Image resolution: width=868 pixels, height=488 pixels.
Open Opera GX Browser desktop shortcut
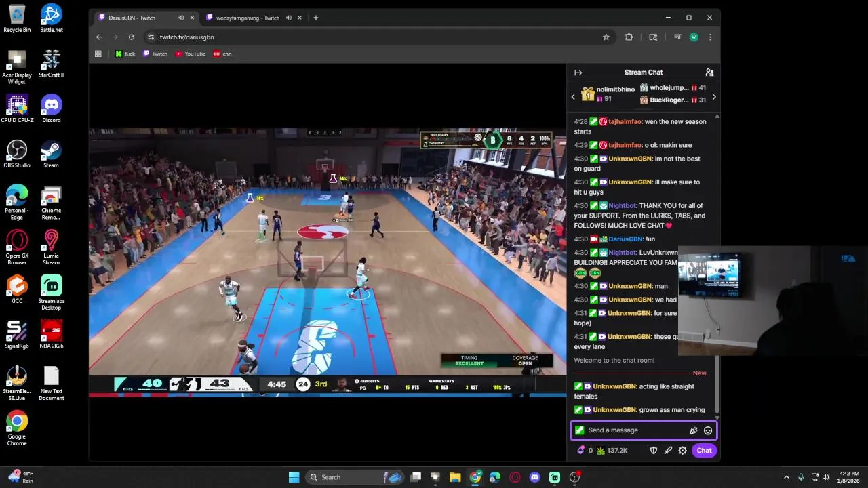(17, 248)
